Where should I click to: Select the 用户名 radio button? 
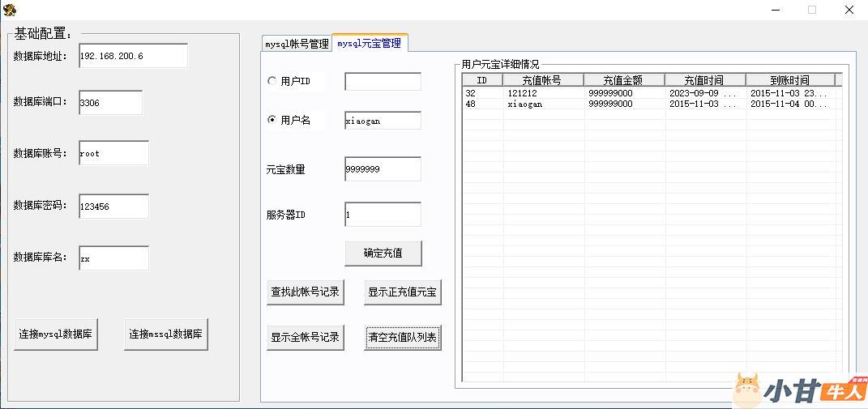point(272,120)
